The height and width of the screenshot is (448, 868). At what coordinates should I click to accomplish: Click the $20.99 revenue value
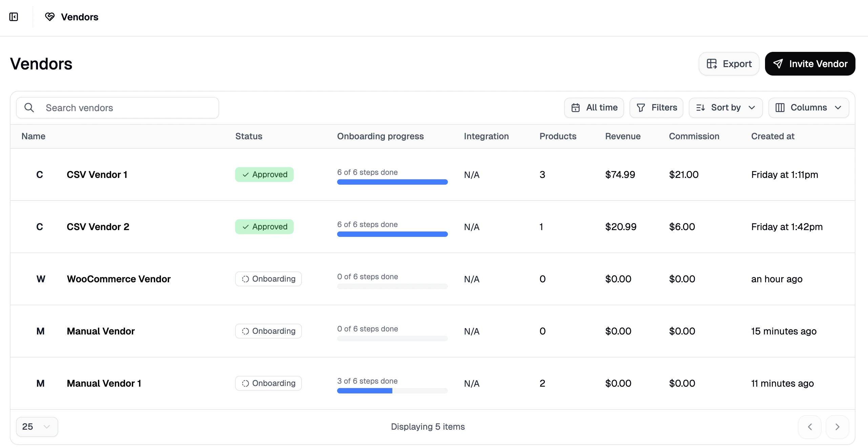[x=621, y=227]
